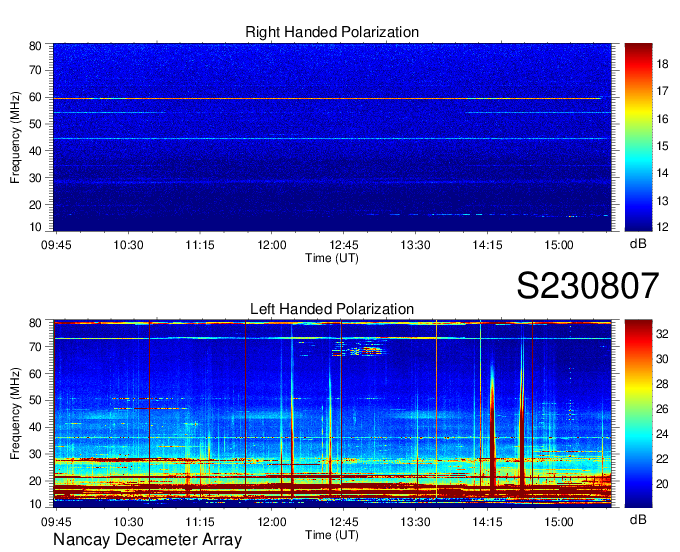680x552 pixels.
Task: Click the 12 value on the colorbar
Action: tap(662, 226)
